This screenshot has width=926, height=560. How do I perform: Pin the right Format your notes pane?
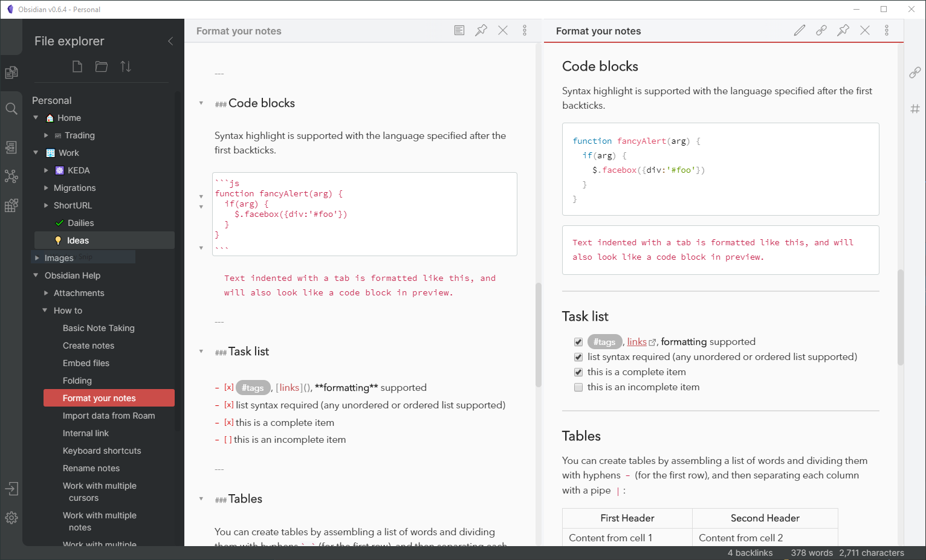pyautogui.click(x=843, y=30)
